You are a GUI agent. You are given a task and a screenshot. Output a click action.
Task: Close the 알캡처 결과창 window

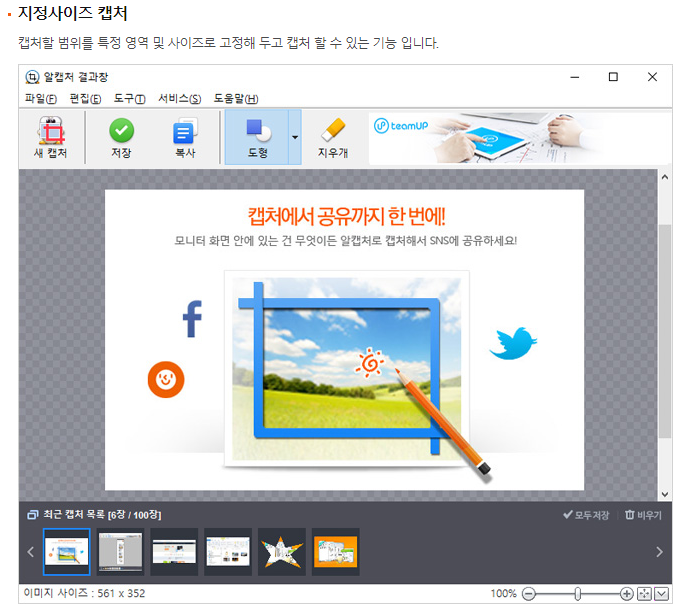652,77
